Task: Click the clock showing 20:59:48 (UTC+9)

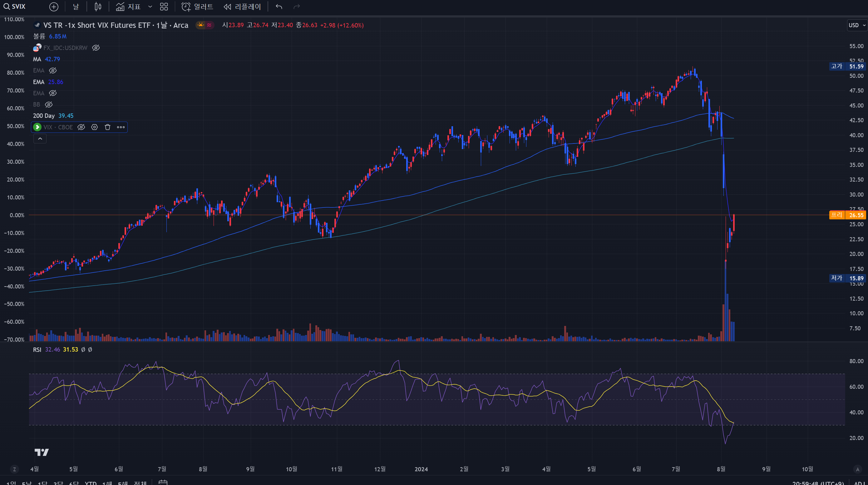Action: tap(818, 483)
